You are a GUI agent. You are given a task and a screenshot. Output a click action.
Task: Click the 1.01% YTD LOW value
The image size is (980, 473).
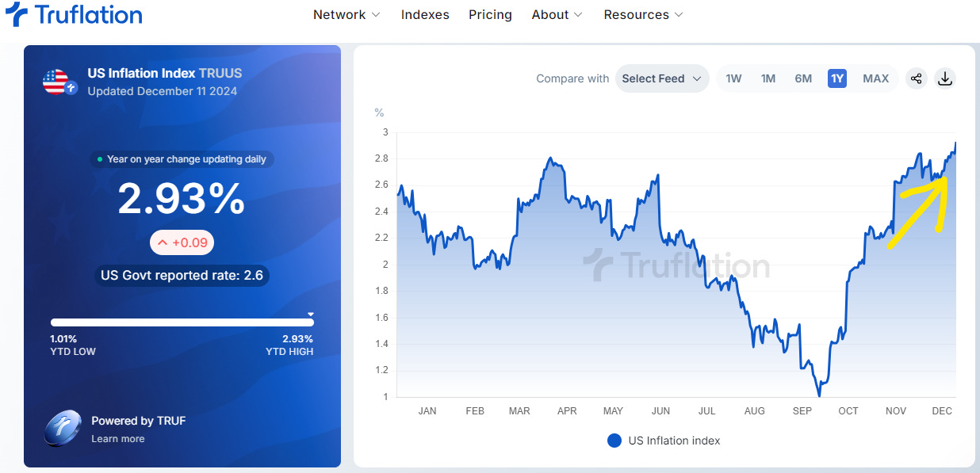coord(64,338)
